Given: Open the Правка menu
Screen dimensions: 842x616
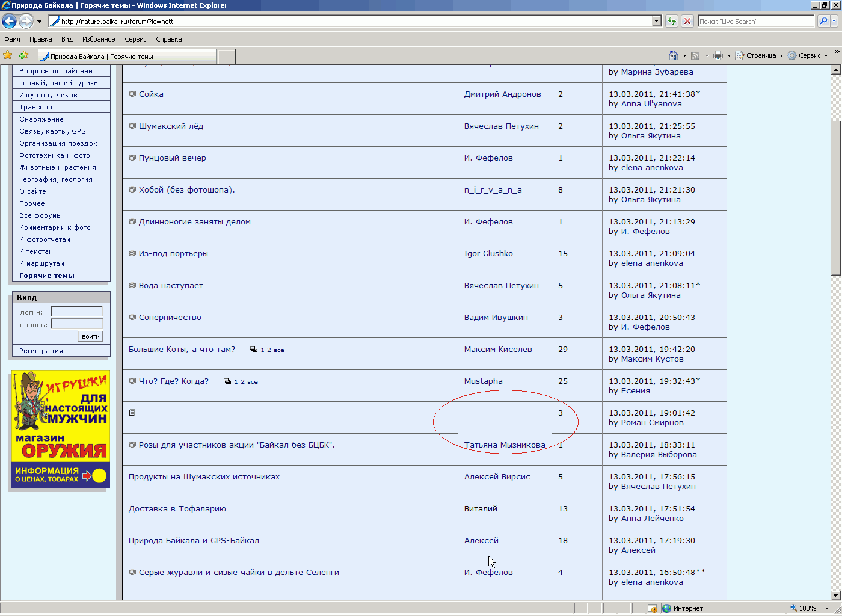Looking at the screenshot, I should click(40, 39).
